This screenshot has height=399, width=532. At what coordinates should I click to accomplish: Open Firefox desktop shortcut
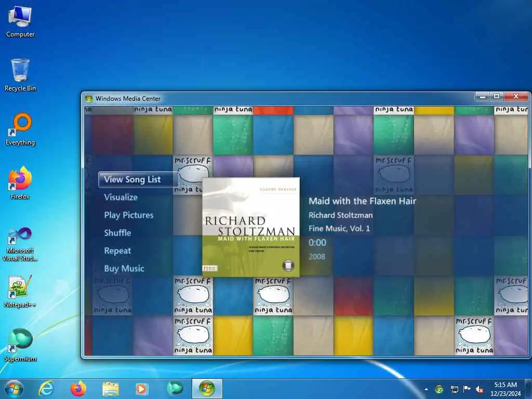[20, 183]
